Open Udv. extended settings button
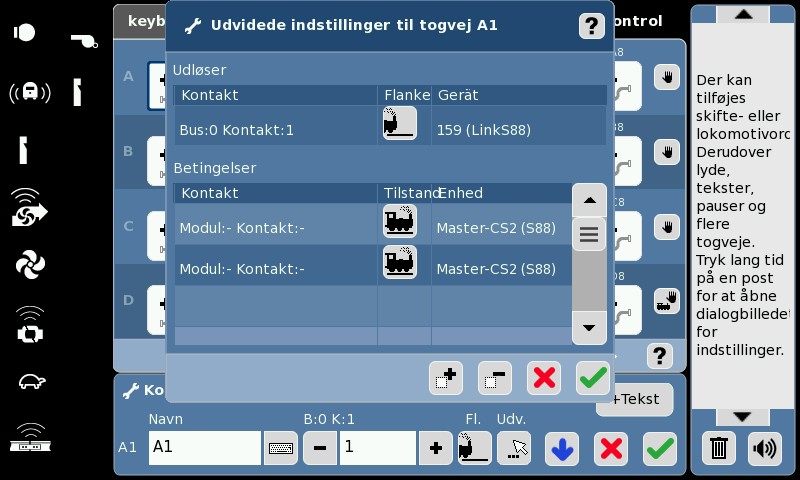This screenshot has width=800, height=480. tap(514, 448)
